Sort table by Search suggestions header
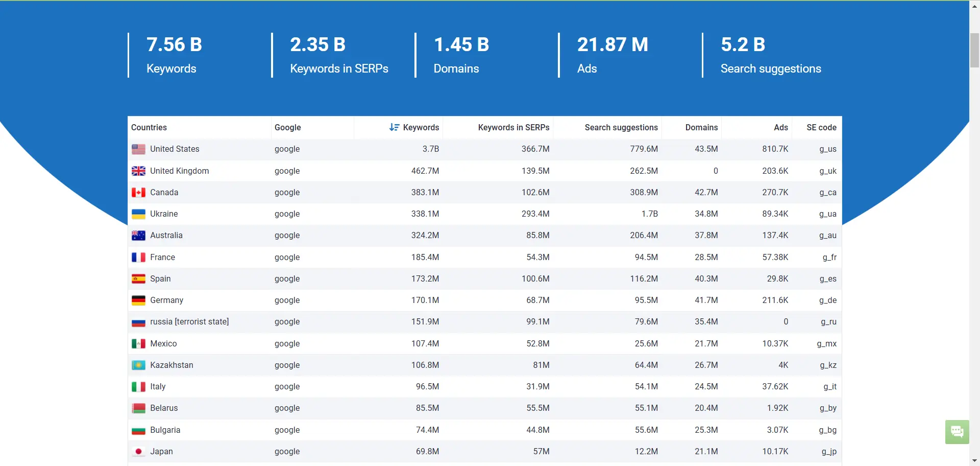Image resolution: width=980 pixels, height=466 pixels. pos(621,127)
